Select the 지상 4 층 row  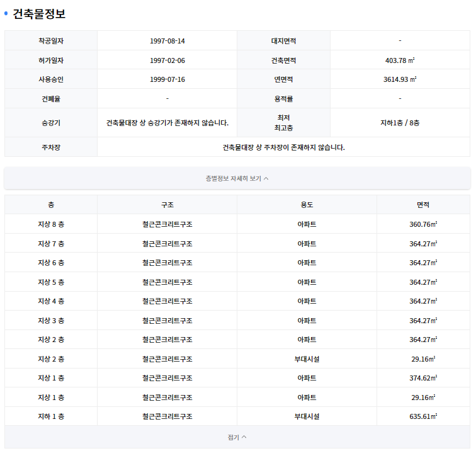coord(237,301)
